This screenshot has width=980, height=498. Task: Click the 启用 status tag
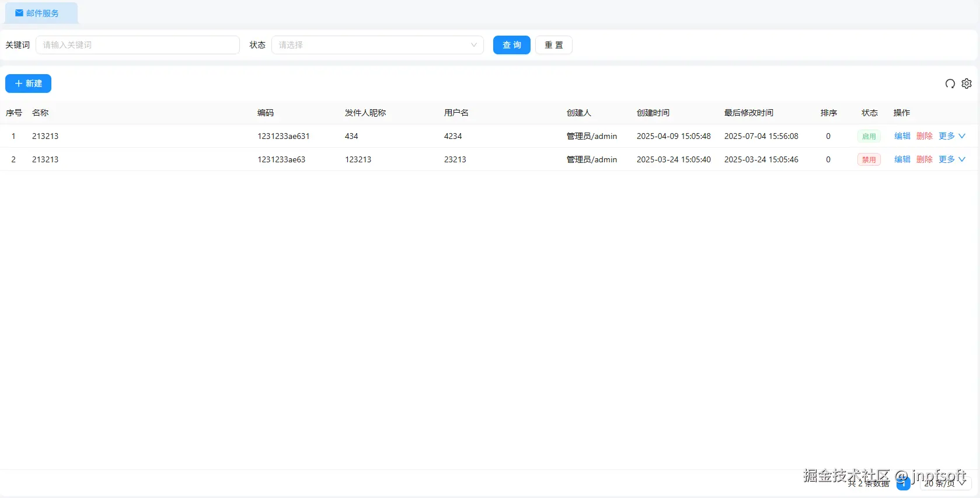(869, 136)
